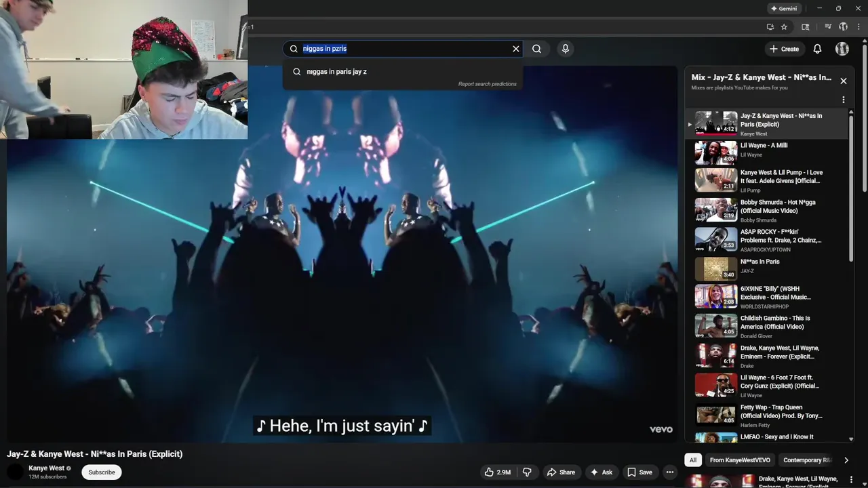
Task: Click 'Mixes are playlists YouTube makes for you'
Action: (x=740, y=87)
